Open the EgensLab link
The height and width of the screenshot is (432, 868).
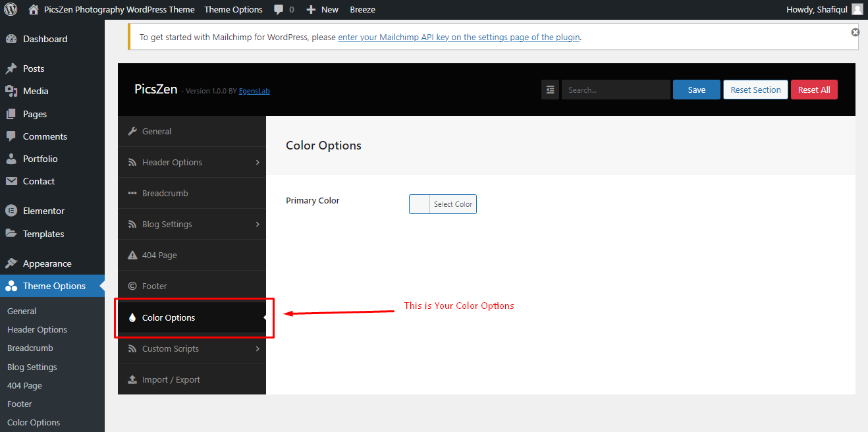(254, 91)
